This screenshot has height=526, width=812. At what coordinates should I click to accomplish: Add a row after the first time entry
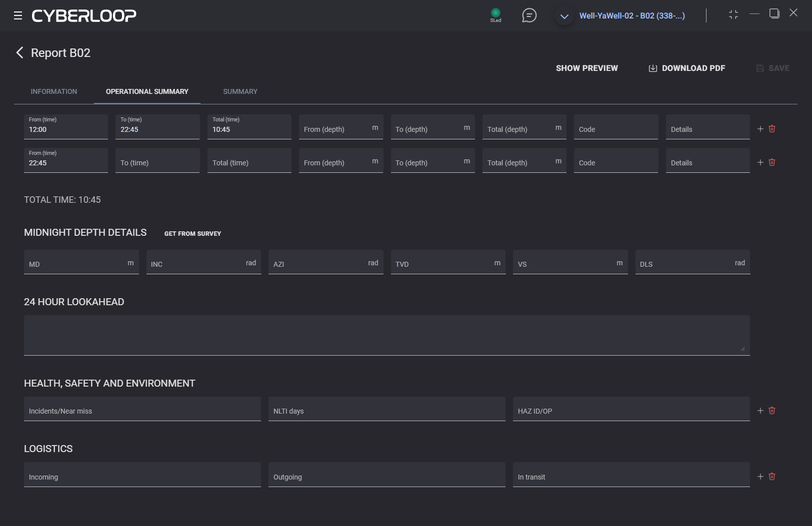(x=760, y=129)
